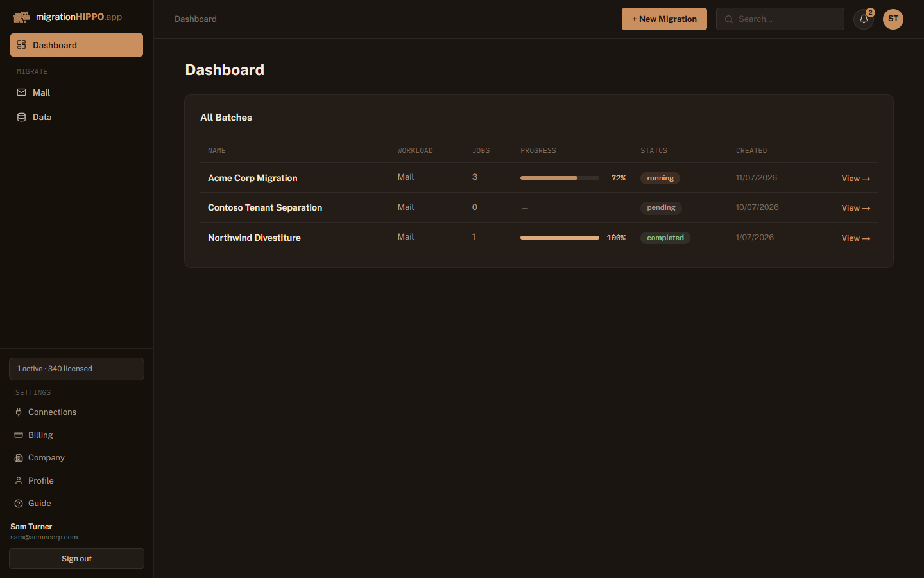Open Profile settings page
Viewport: 924px width, 578px height.
(76, 480)
